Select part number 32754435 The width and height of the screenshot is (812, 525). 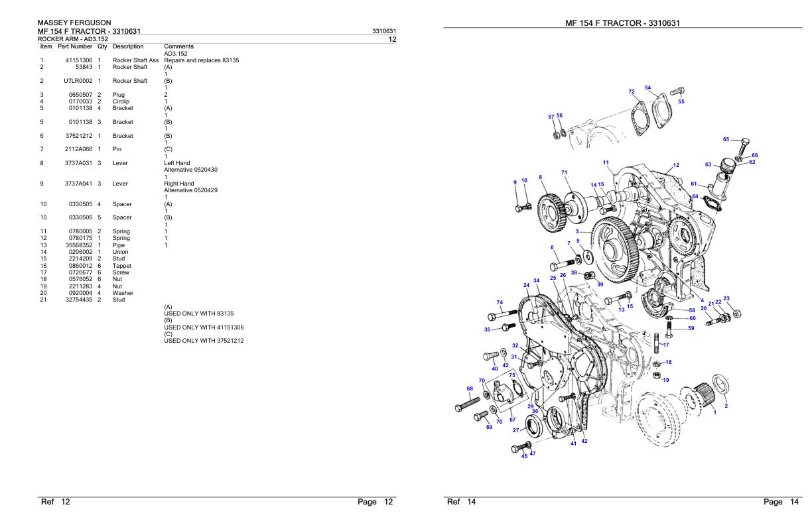(x=79, y=300)
